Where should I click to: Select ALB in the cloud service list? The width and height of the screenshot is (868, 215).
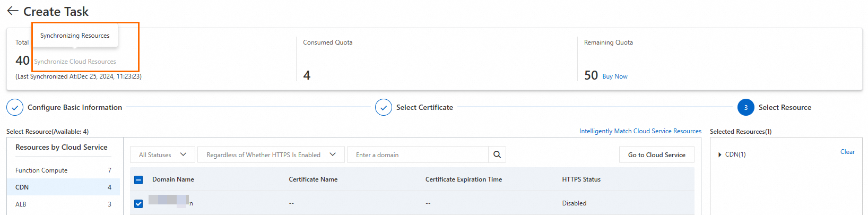[21, 204]
